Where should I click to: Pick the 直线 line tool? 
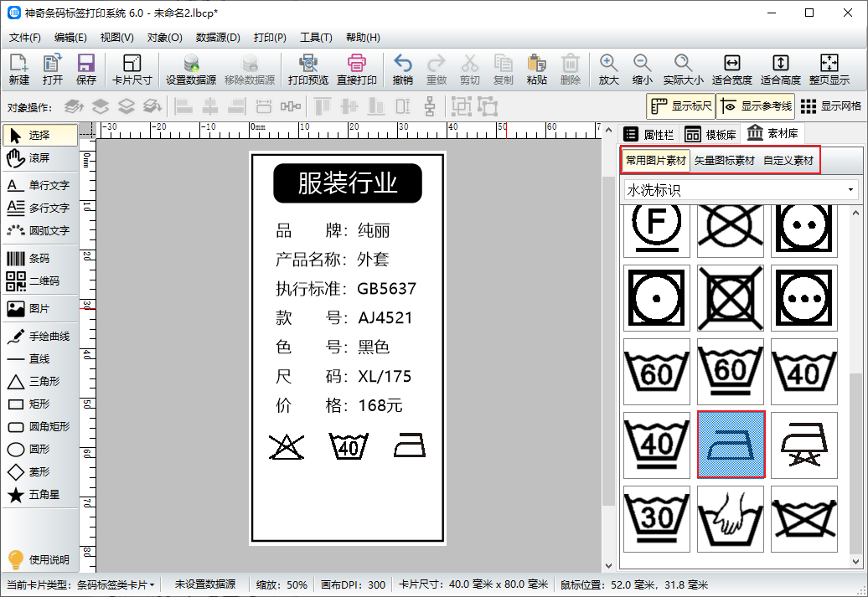[40, 359]
